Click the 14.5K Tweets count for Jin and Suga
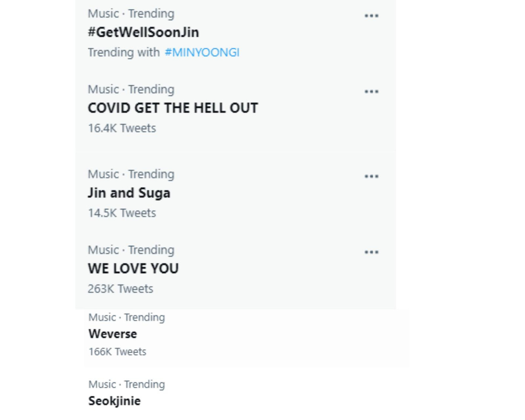525x420 pixels. 122,213
